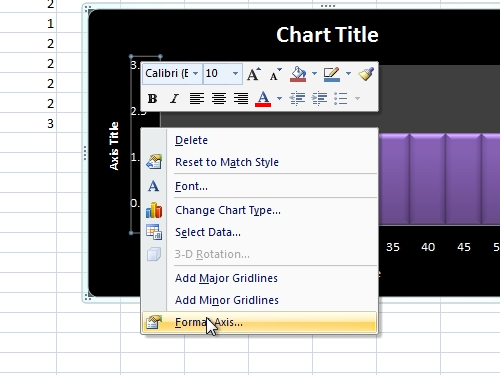The image size is (500, 375).
Task: Align text left in mini toolbar
Action: [197, 98]
